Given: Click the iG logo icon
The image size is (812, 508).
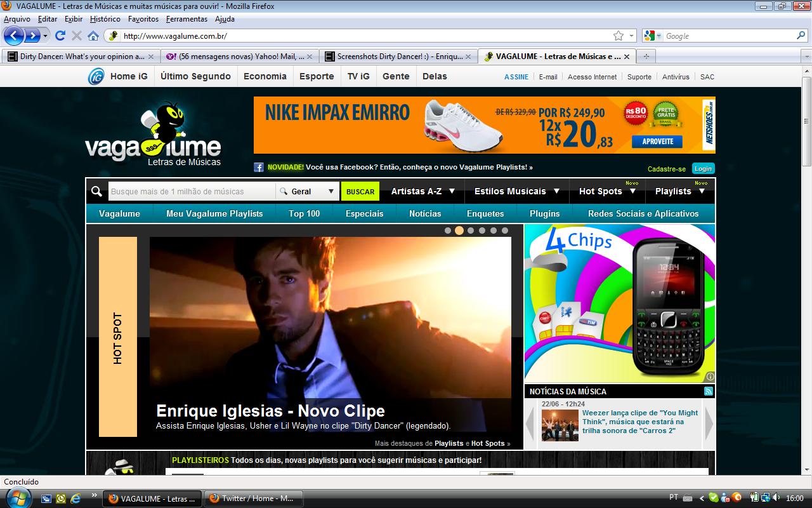Looking at the screenshot, I should click(96, 76).
